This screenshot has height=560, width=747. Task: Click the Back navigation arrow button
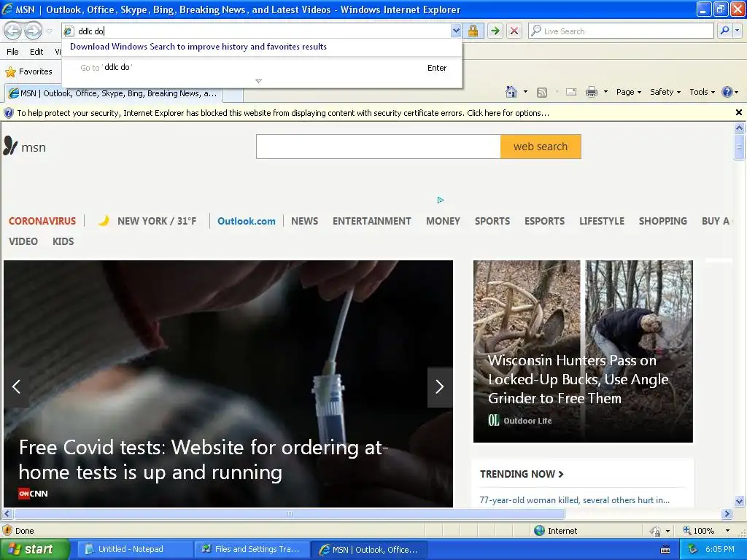coord(13,31)
